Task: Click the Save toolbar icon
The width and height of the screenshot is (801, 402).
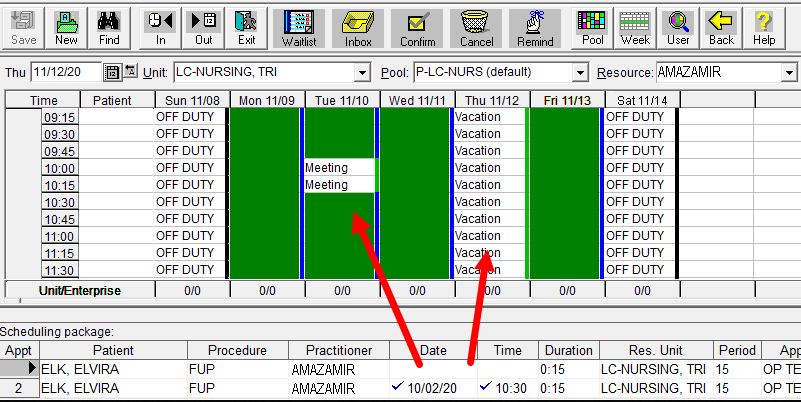Action: (x=23, y=28)
